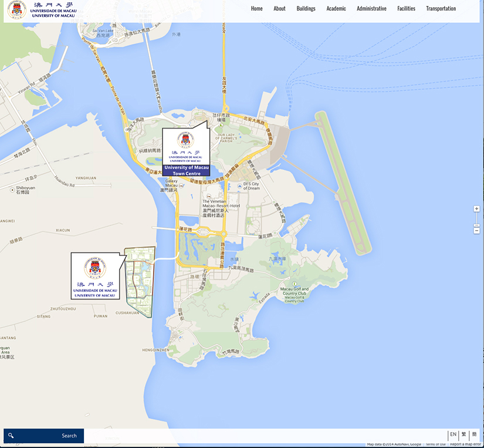
Task: Click the magnifying glass search icon
Action: click(11, 436)
